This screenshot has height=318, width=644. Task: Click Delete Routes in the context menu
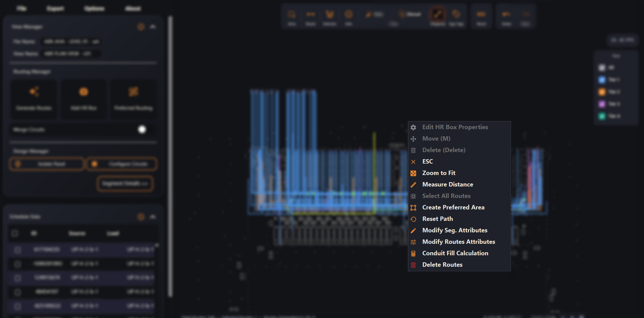pos(459,265)
